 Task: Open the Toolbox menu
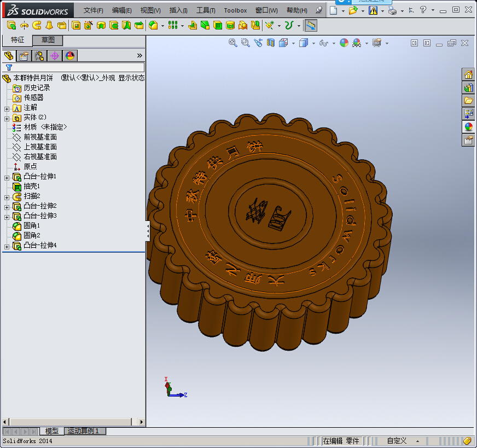click(x=235, y=10)
